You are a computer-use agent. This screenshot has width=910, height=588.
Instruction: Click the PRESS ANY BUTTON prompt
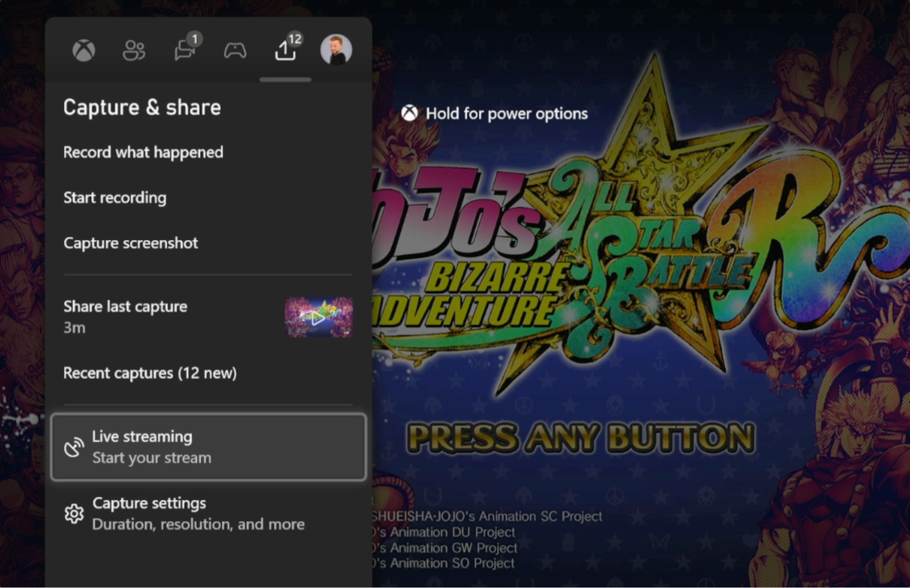580,438
